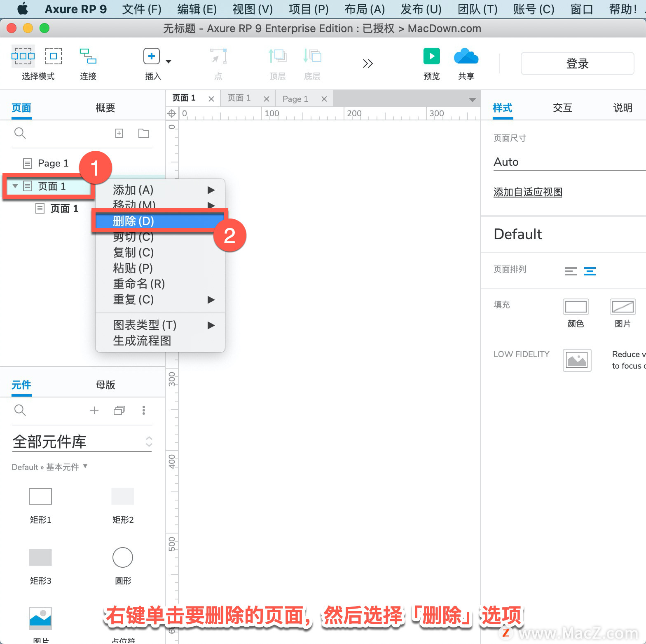Viewport: 646px width, 644px height.
Task: Activate the Connect tool
Action: click(x=88, y=56)
